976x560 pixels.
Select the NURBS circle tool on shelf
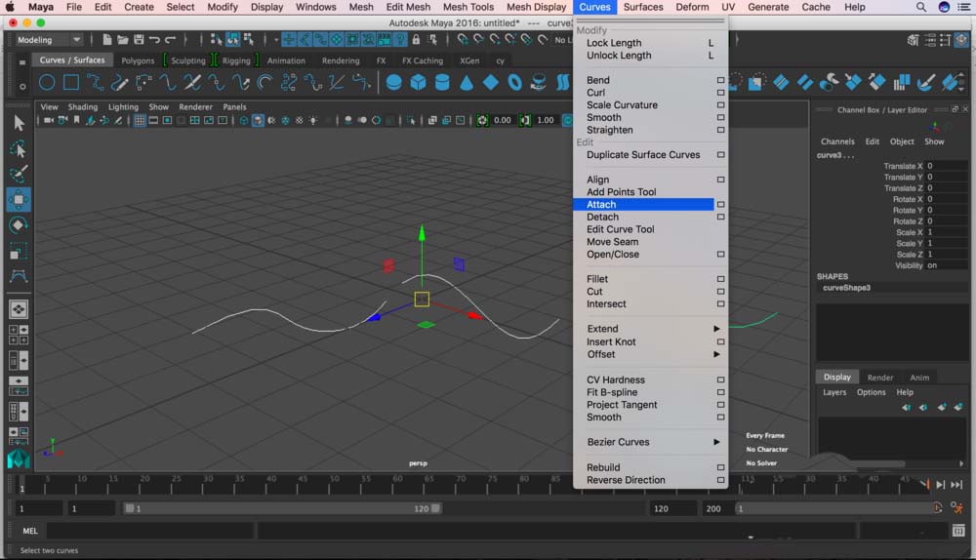click(46, 83)
